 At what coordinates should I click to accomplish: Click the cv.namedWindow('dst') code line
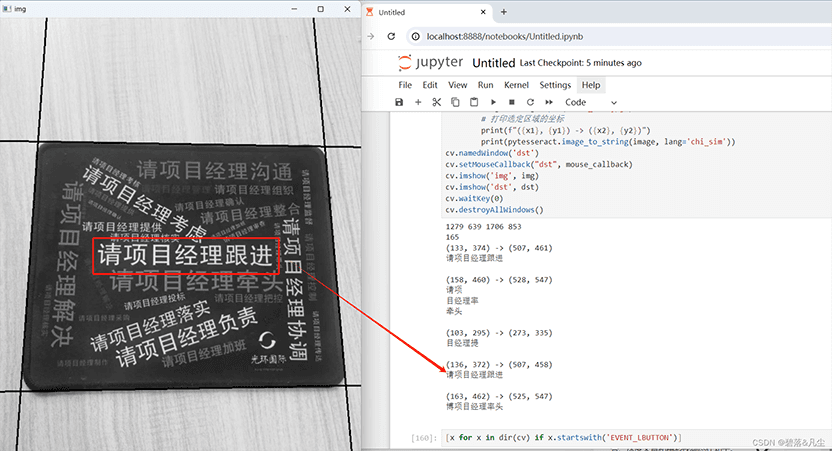coord(492,153)
